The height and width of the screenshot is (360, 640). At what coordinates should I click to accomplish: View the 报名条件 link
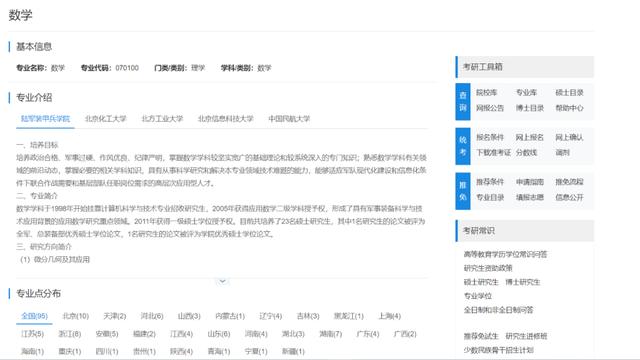490,138
